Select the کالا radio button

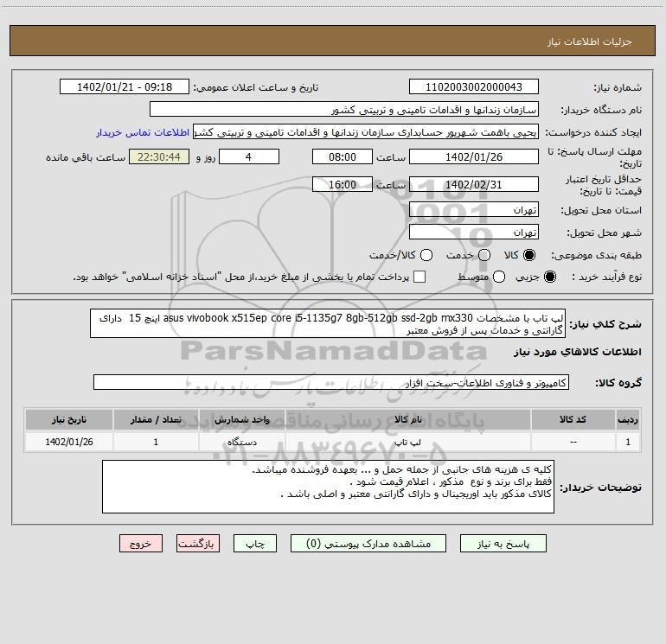(x=529, y=255)
